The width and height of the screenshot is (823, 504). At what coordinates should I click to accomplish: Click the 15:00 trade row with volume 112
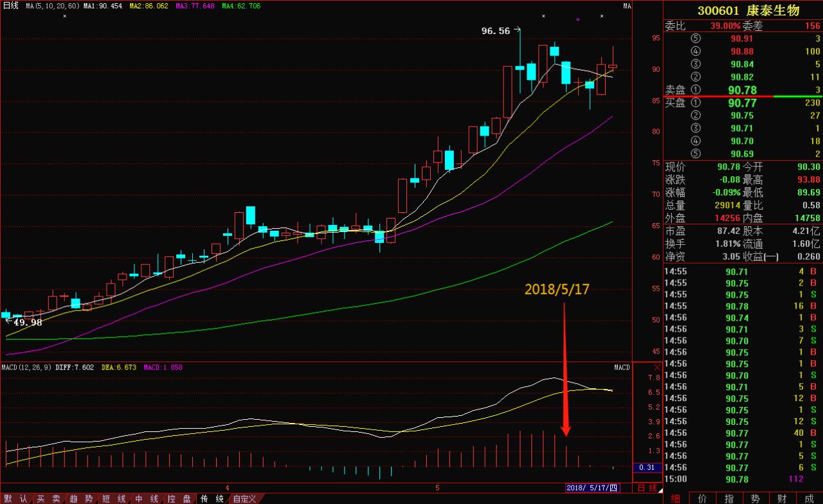(743, 479)
